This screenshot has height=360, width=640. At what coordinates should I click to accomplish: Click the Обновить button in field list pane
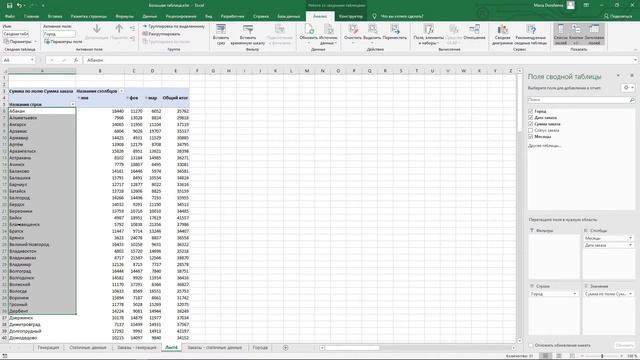(x=624, y=345)
